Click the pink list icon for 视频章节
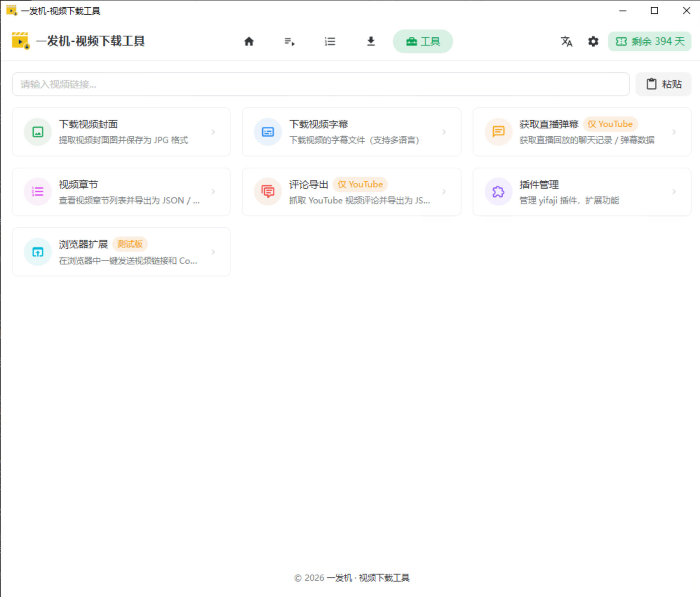The image size is (700, 597). click(38, 192)
